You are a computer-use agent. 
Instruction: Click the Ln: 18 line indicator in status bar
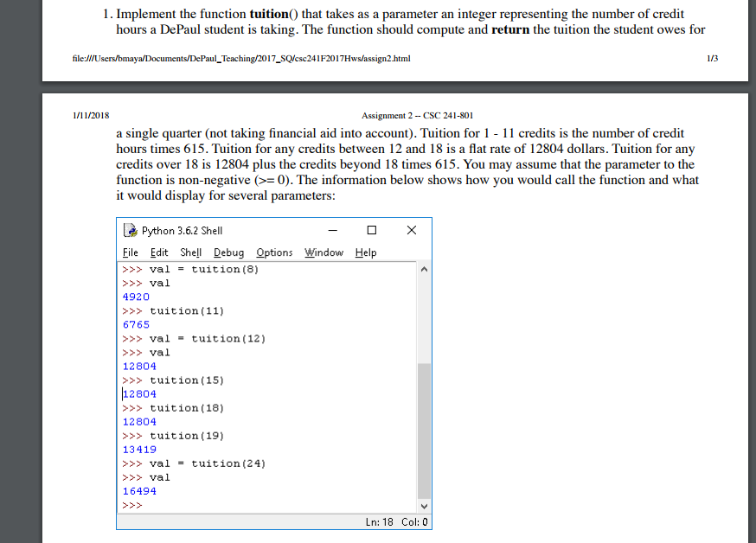click(381, 522)
